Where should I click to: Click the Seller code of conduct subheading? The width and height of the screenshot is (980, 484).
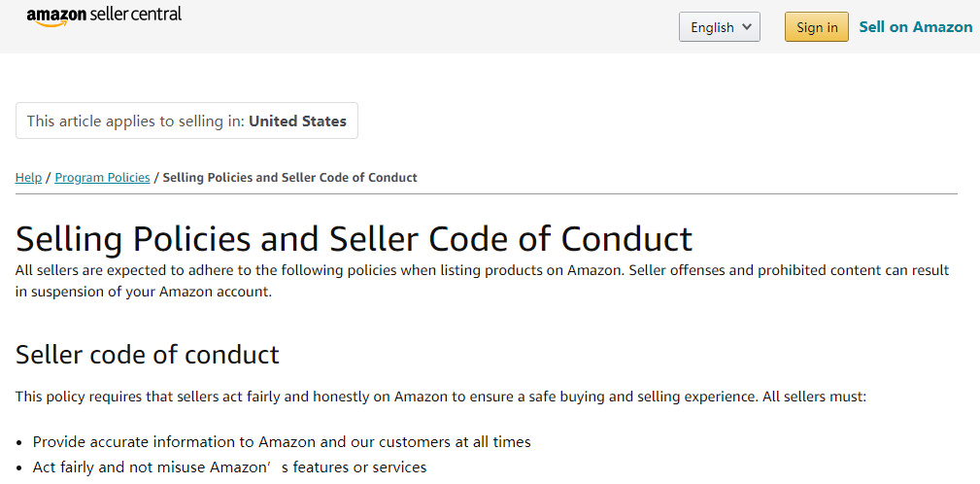click(148, 355)
